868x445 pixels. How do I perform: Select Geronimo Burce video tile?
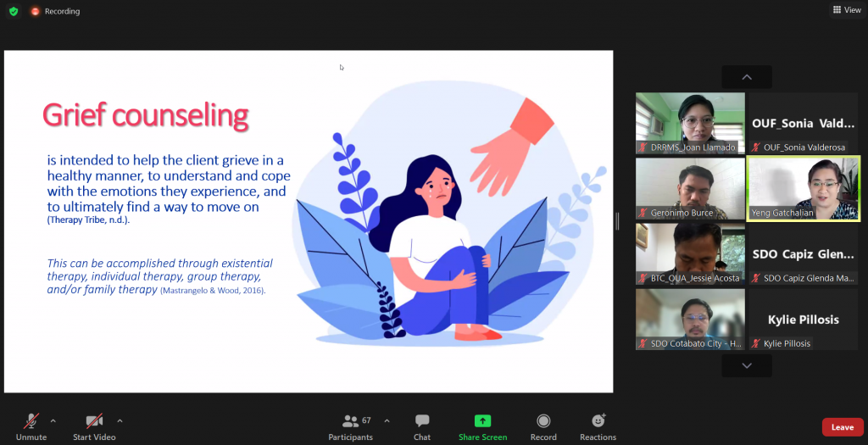(690, 188)
